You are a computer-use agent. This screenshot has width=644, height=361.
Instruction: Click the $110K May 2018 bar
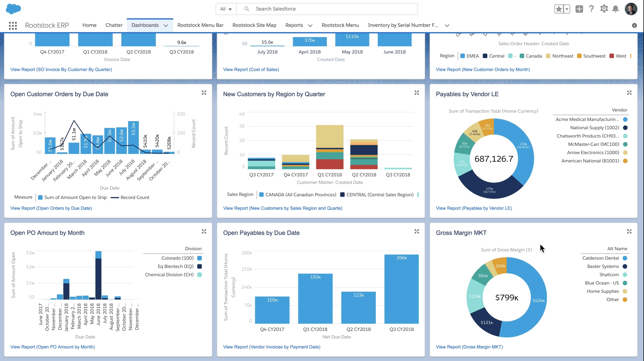point(352,40)
